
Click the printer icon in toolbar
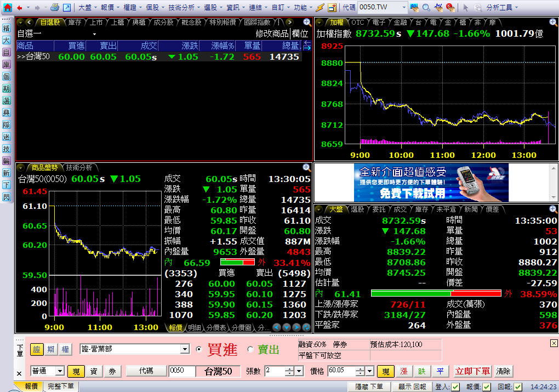coord(54,8)
